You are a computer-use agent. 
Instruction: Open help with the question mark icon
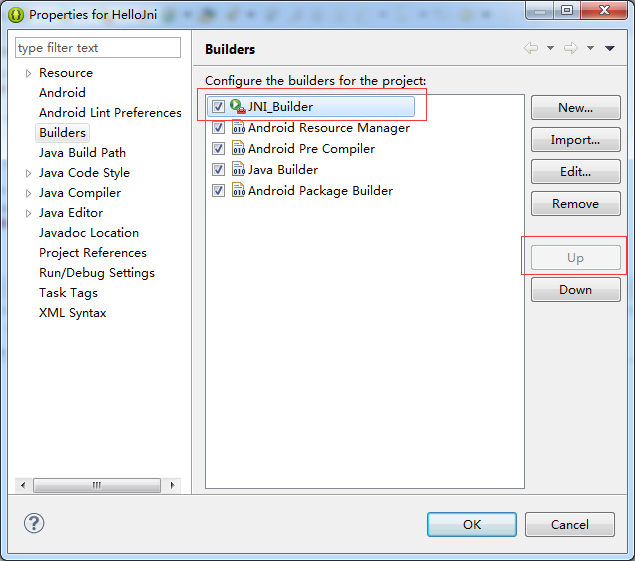point(34,523)
